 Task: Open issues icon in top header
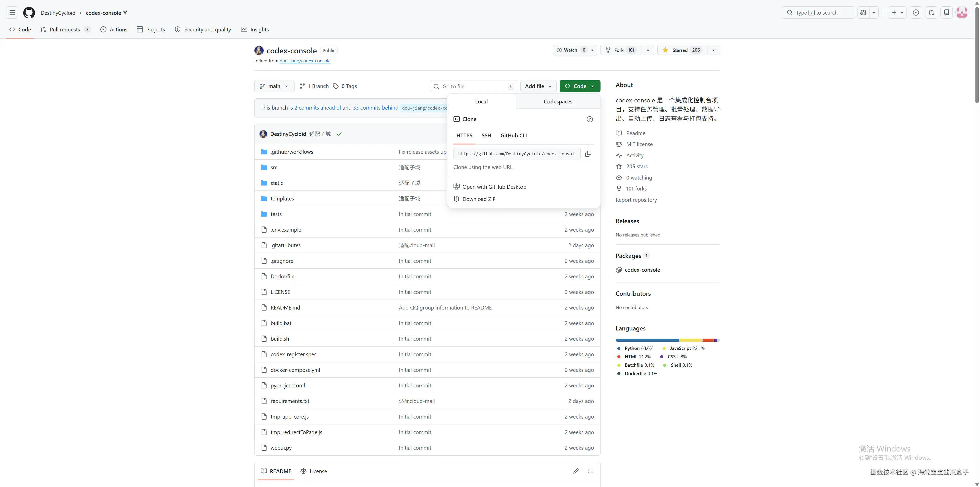(916, 13)
